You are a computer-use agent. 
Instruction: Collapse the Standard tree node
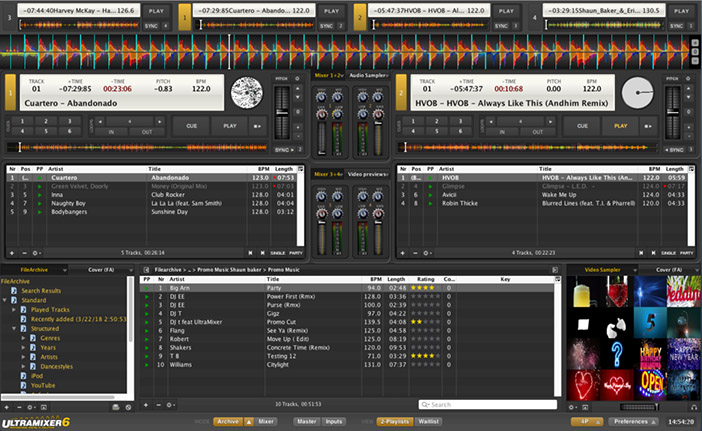[6, 299]
